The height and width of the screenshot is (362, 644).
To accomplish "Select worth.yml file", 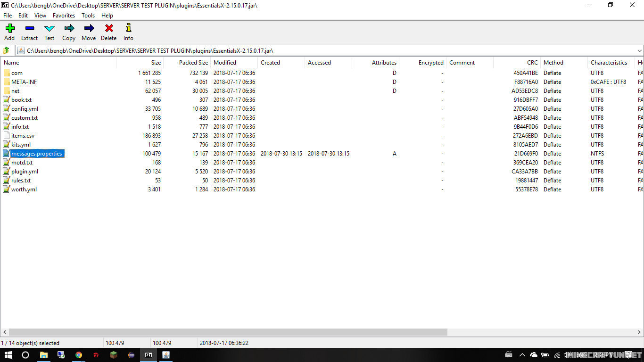I will [24, 189].
